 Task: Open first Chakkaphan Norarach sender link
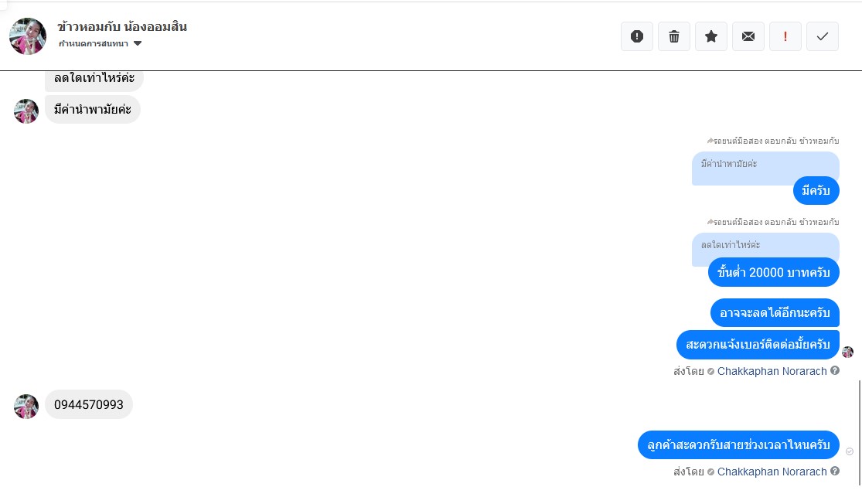pos(772,371)
